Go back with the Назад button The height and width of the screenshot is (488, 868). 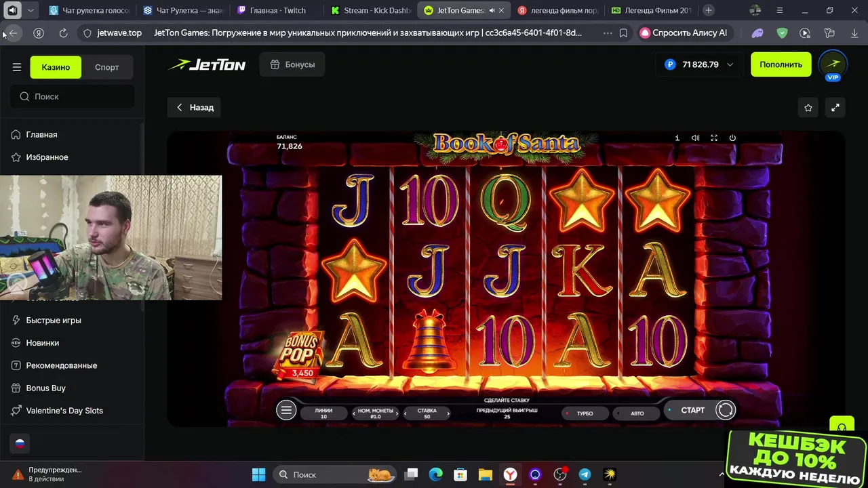tap(195, 107)
